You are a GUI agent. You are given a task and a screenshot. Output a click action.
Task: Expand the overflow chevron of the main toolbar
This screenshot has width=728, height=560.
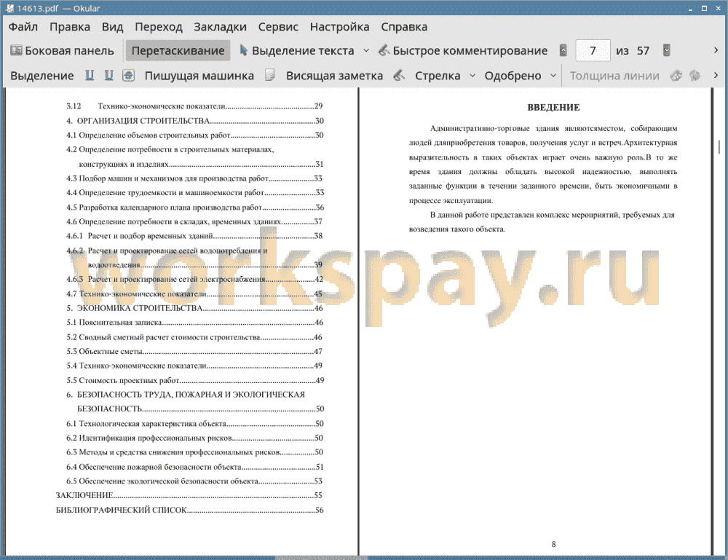[x=716, y=50]
